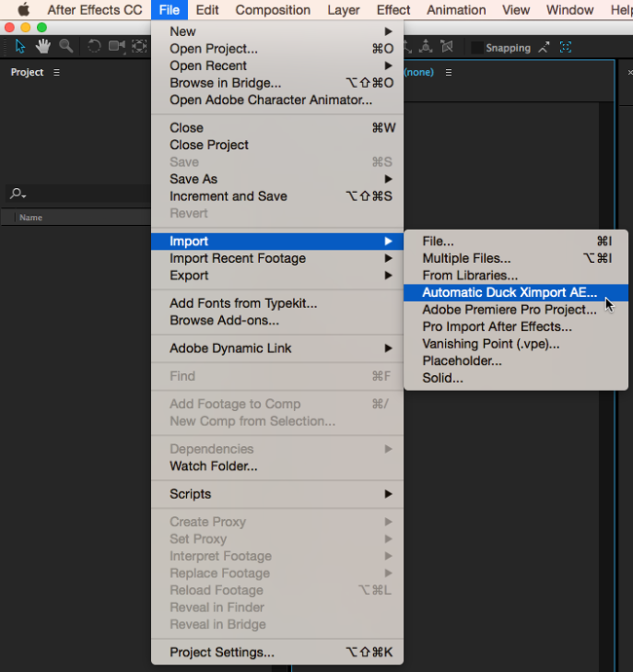Enable the Snapping checkbox
Viewport: 633px width, 672px height.
(476, 48)
